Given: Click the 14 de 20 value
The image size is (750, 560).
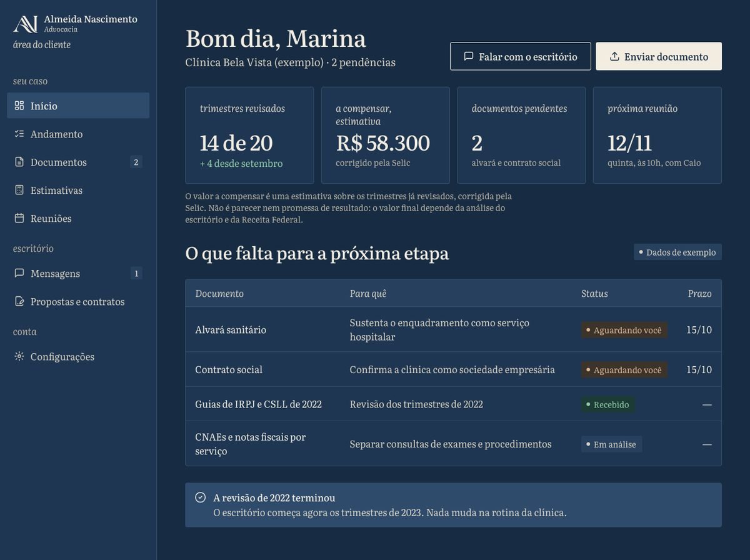Looking at the screenshot, I should 236,142.
